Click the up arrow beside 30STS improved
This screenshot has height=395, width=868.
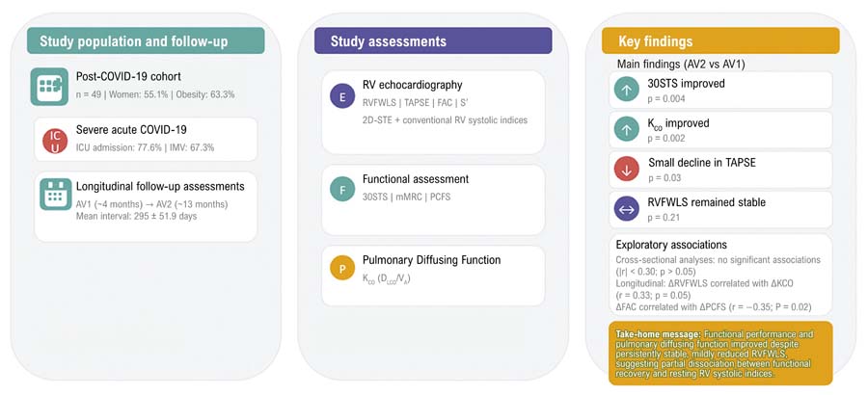click(627, 89)
